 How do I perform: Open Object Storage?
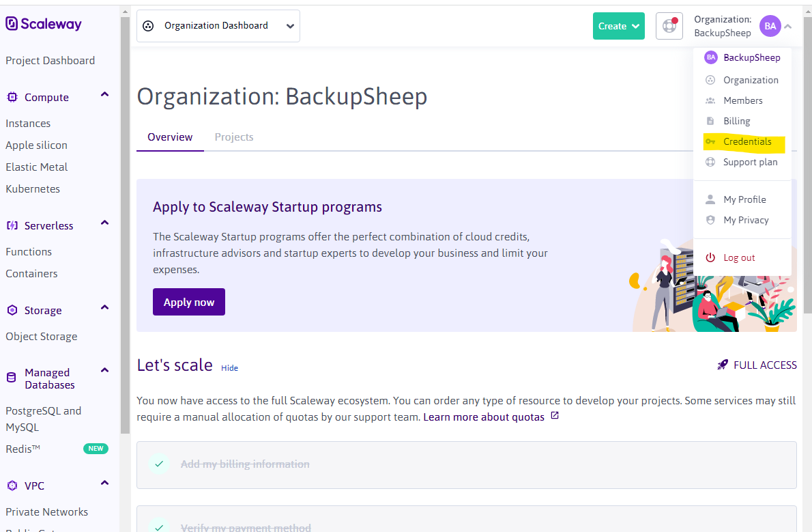click(x=42, y=337)
